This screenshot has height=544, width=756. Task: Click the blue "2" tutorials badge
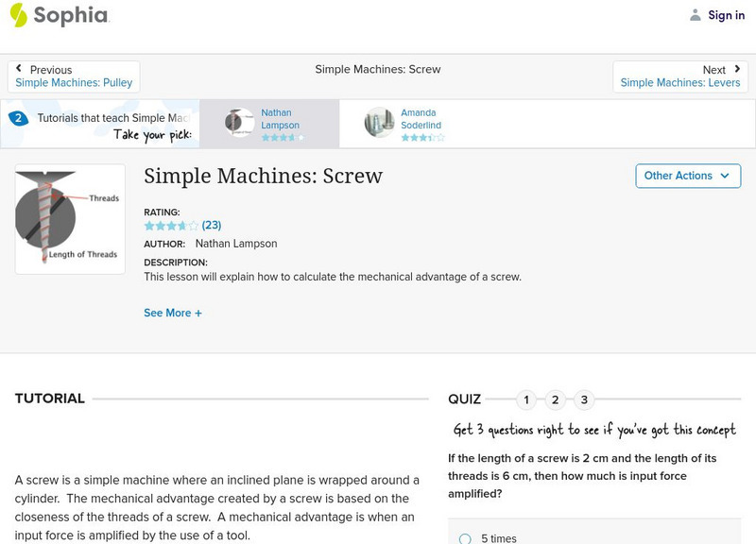pos(17,118)
